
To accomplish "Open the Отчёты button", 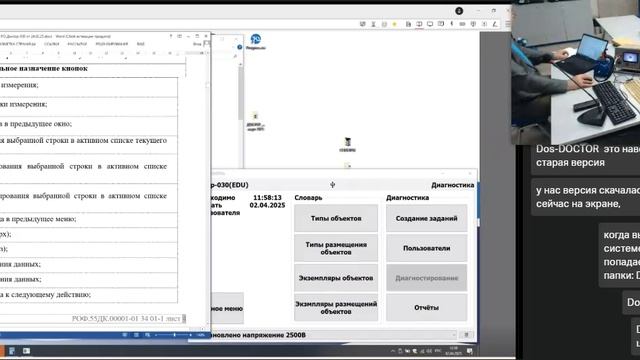I will [x=427, y=308].
